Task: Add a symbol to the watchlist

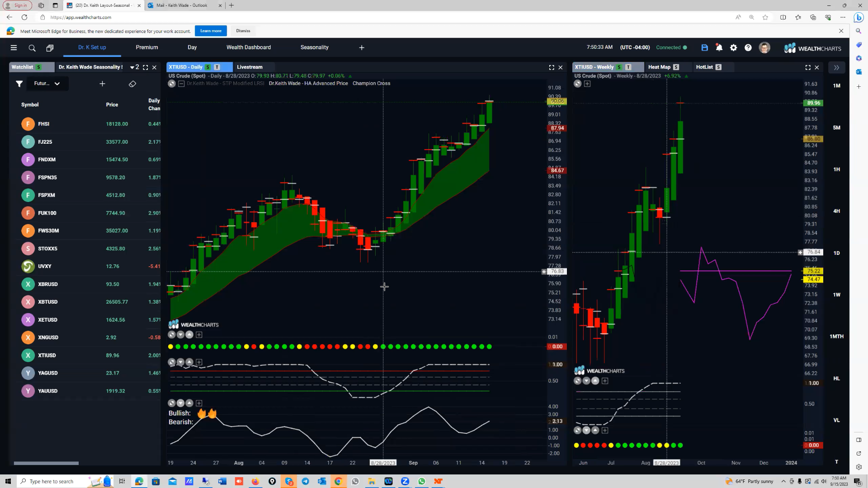Action: (102, 84)
